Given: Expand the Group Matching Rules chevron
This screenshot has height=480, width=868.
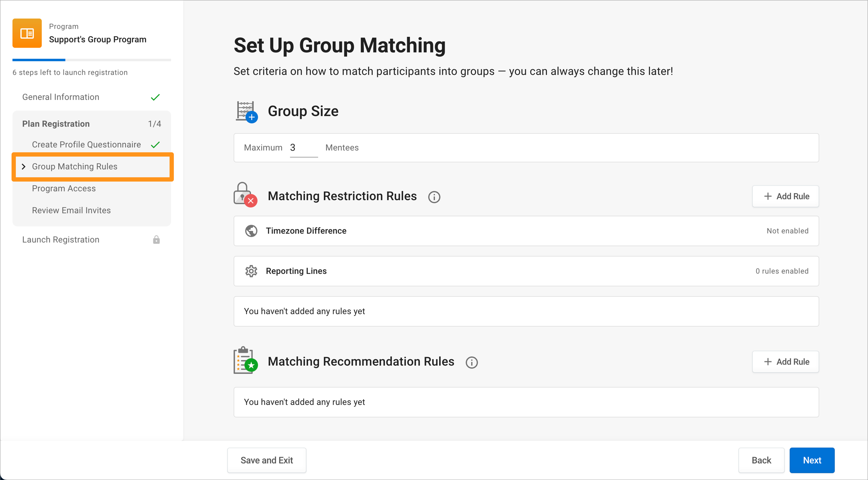Looking at the screenshot, I should (24, 167).
